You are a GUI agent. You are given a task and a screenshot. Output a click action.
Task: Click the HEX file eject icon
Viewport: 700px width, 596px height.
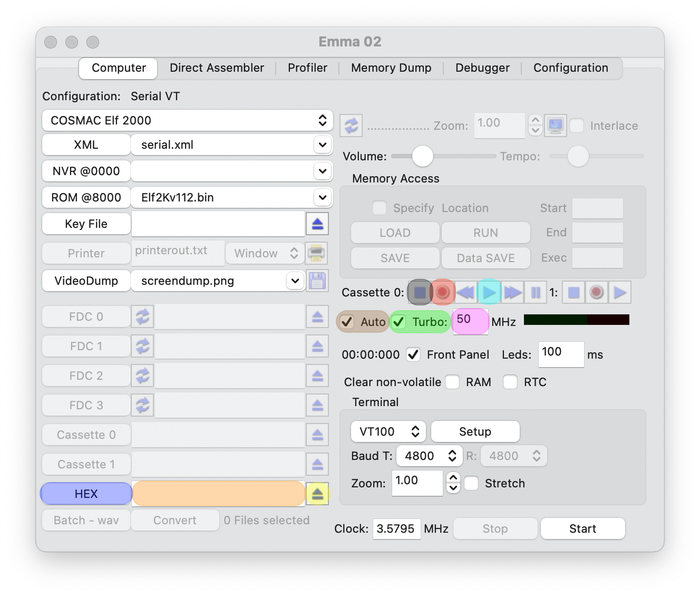317,494
